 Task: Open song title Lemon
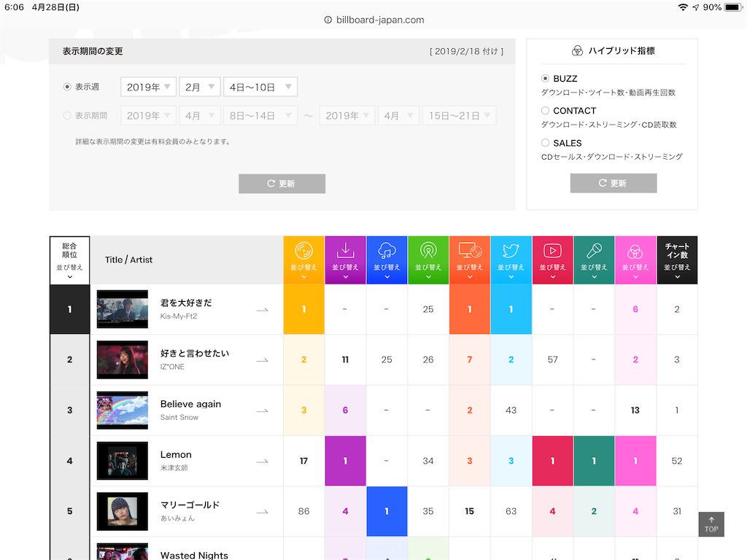click(176, 454)
